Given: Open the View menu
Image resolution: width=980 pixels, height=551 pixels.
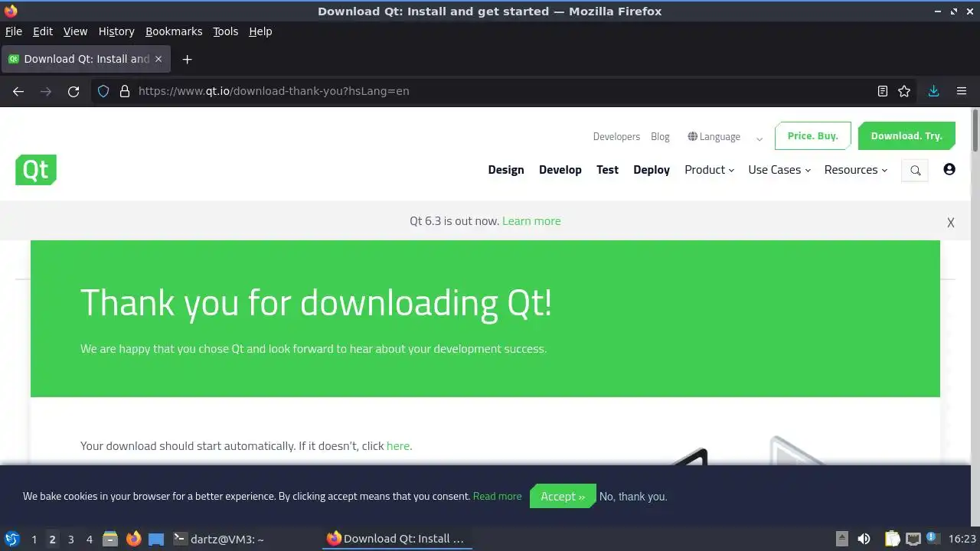Looking at the screenshot, I should coord(75,31).
